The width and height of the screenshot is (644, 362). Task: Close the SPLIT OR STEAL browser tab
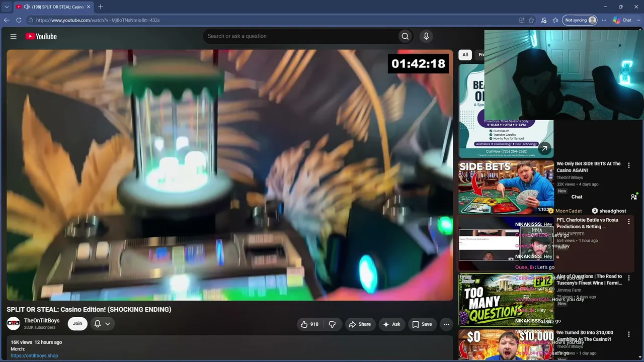pos(89,7)
